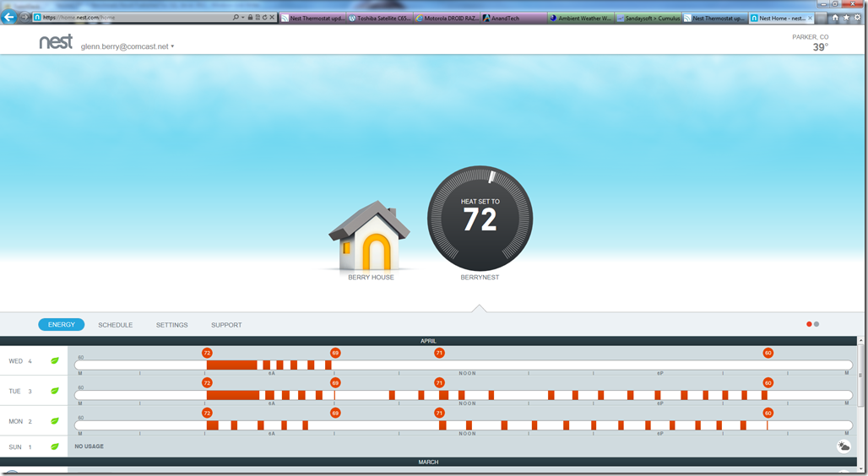Select the TUE 3 day label
This screenshot has width=868, height=476.
click(x=20, y=392)
